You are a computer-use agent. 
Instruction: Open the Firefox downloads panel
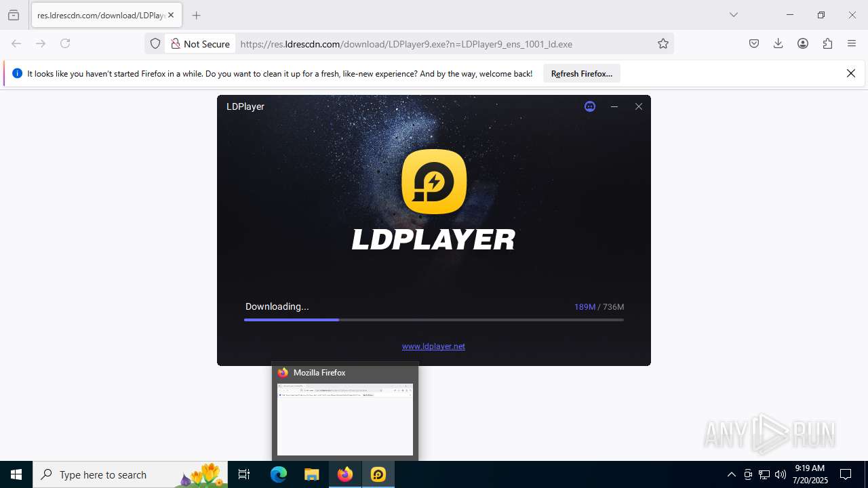[778, 43]
